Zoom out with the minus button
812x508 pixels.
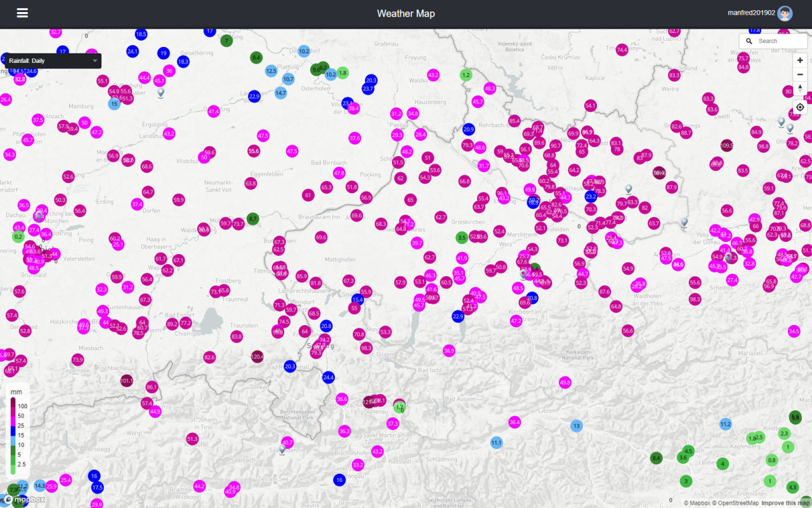coord(800,74)
